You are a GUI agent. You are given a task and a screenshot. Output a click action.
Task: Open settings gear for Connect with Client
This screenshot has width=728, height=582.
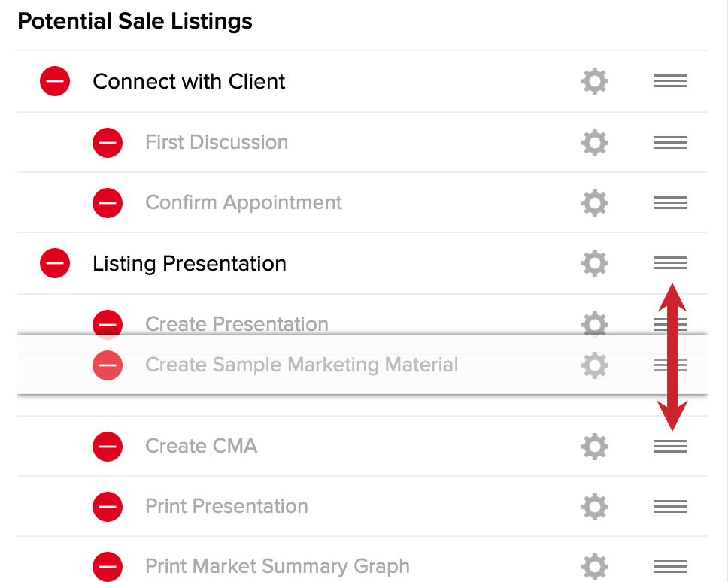(595, 82)
